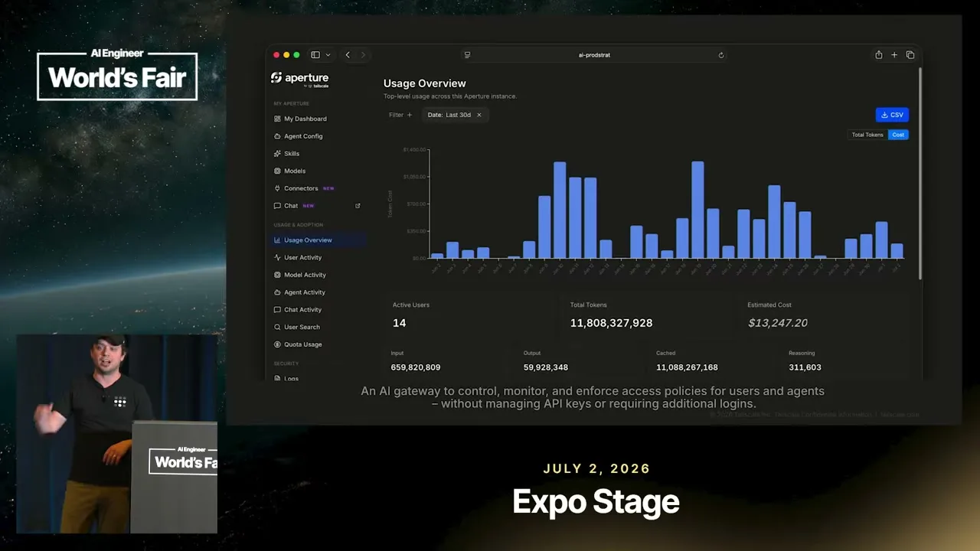Click the browser forward arrow
Viewport: 980px width, 551px height.
pos(363,55)
